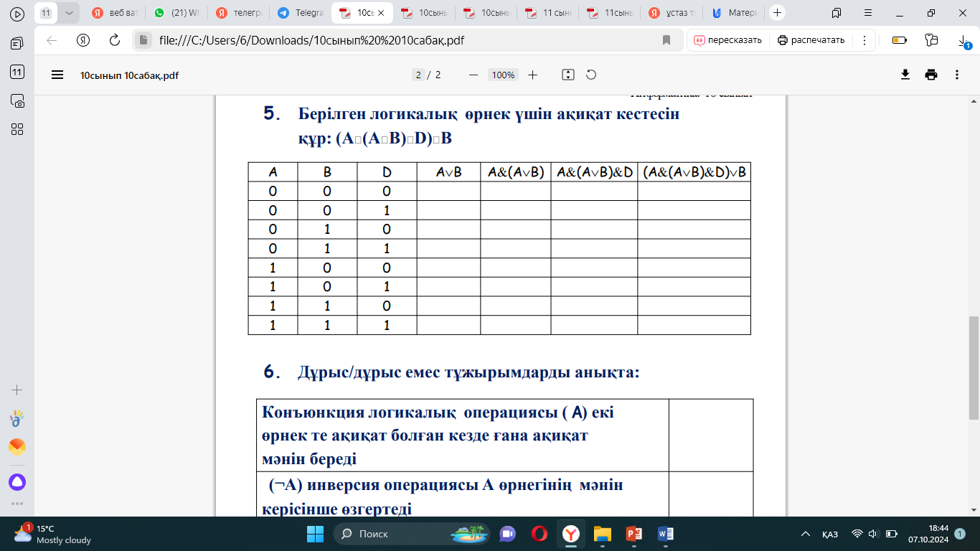Screen dimensions: 980x551
Task: Click the vertical scrollbar thumb
Action: [974, 367]
